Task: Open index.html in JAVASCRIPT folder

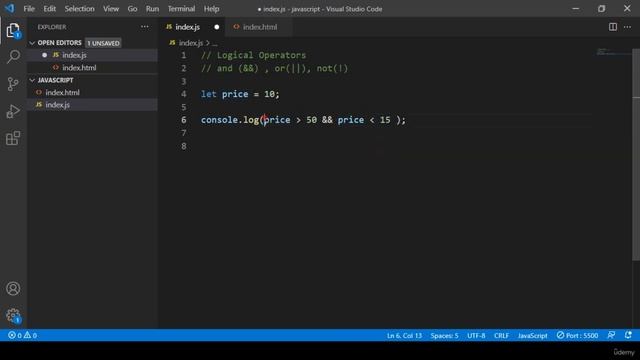Action: pyautogui.click(x=62, y=93)
